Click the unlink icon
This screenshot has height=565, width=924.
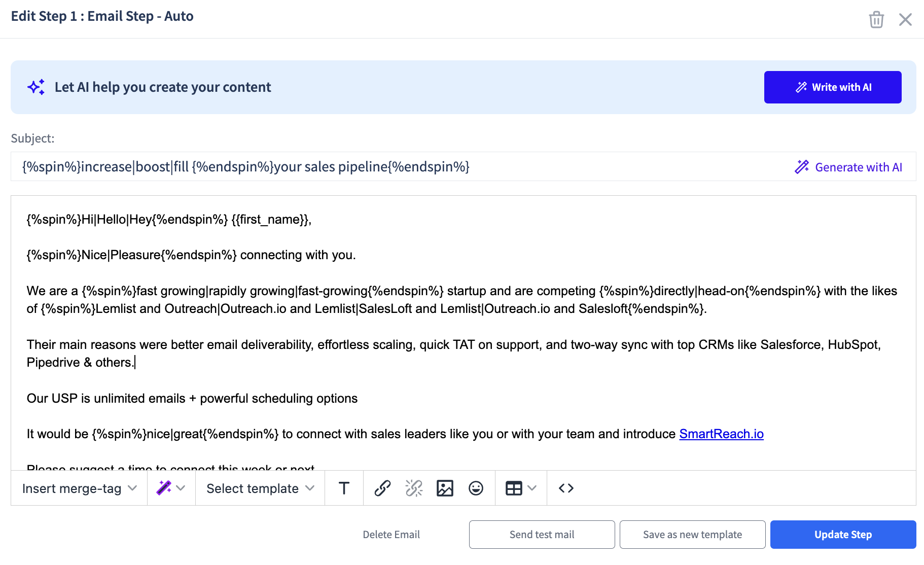point(414,488)
